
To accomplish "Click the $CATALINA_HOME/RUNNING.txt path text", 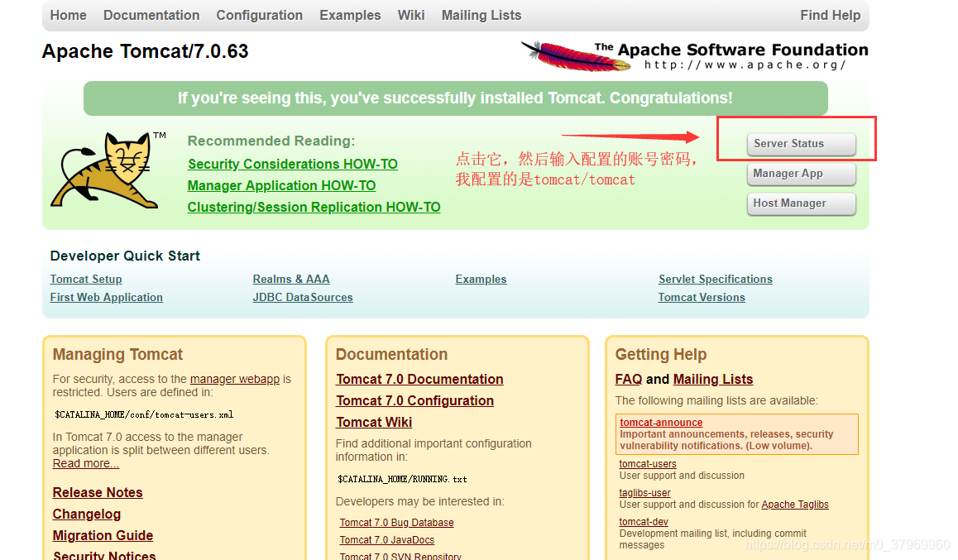I will (402, 480).
